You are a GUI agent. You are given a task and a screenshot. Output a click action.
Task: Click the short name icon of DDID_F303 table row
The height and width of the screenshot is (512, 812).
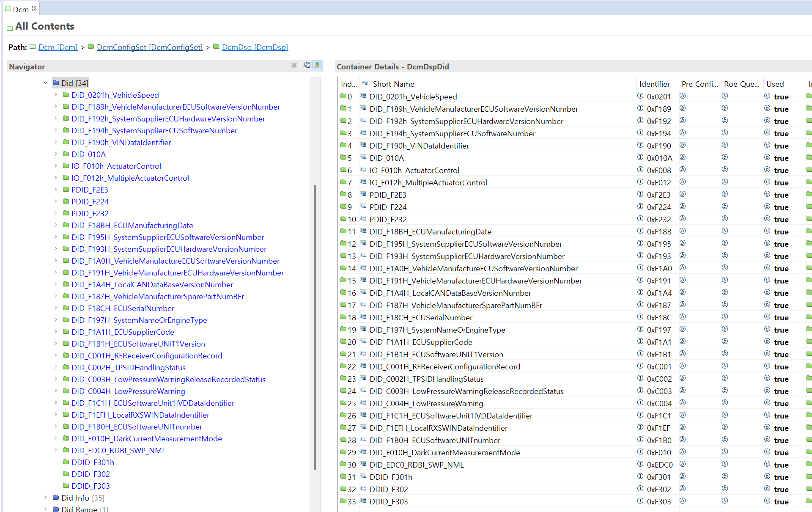[363, 501]
